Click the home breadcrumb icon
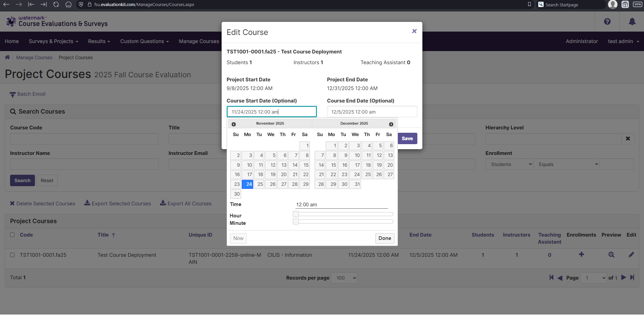The width and height of the screenshot is (644, 331). click(x=7, y=57)
